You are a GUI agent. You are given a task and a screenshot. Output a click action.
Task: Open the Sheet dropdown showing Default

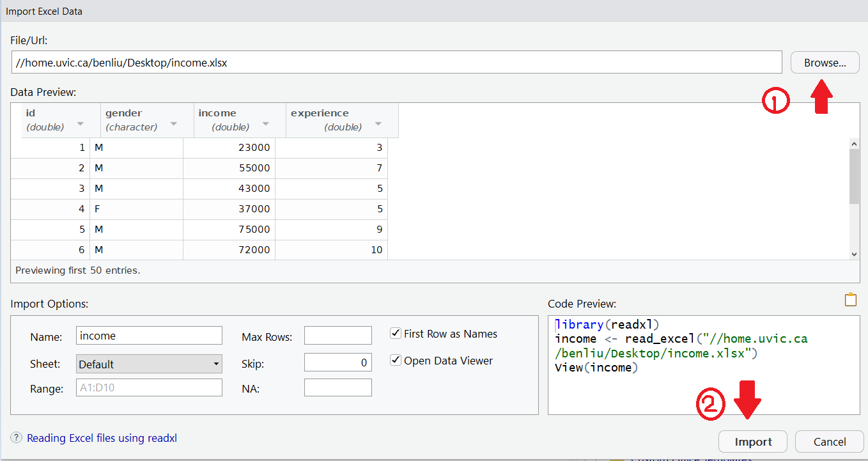pos(149,364)
